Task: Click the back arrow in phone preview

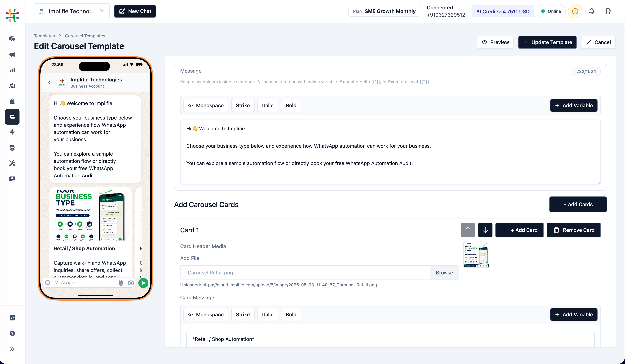Action: click(x=50, y=83)
